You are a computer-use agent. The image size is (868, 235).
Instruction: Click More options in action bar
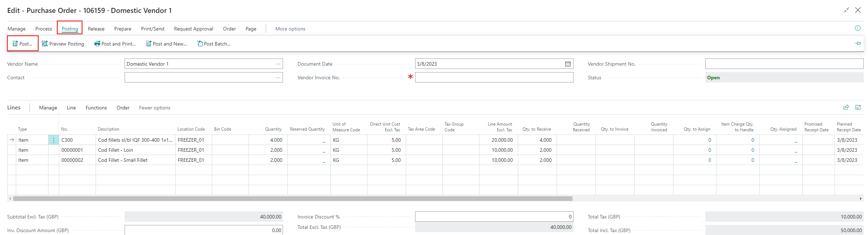click(290, 29)
